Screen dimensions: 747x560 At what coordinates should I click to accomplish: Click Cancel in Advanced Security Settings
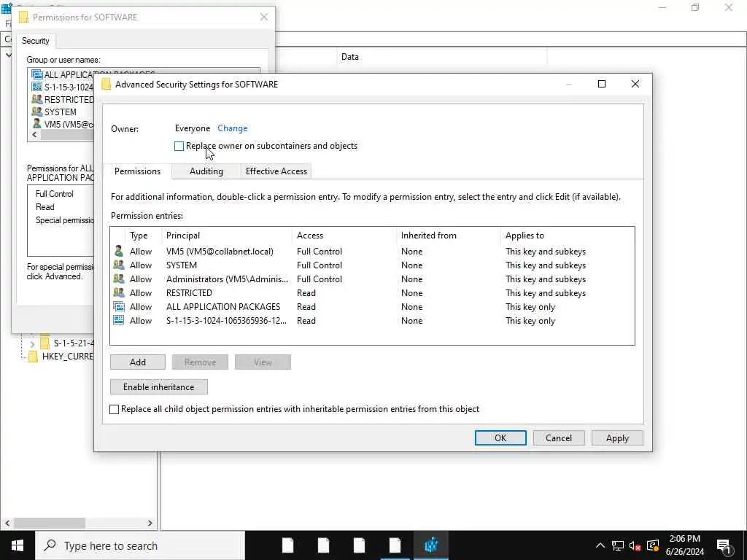[x=558, y=438]
